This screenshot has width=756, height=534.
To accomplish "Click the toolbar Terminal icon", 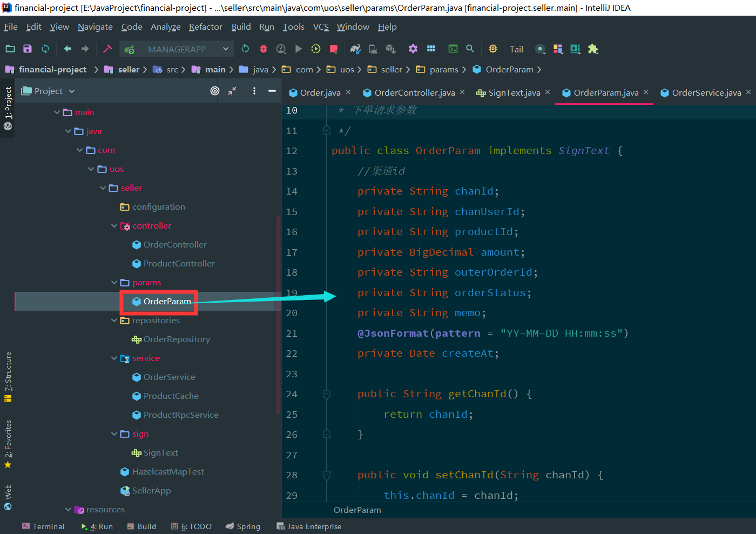I will coord(453,49).
